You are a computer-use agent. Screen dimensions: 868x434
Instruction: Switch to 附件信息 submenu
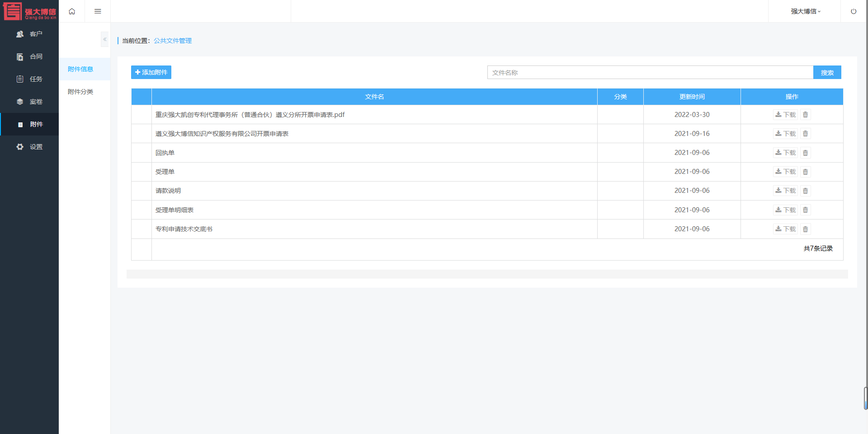point(85,69)
